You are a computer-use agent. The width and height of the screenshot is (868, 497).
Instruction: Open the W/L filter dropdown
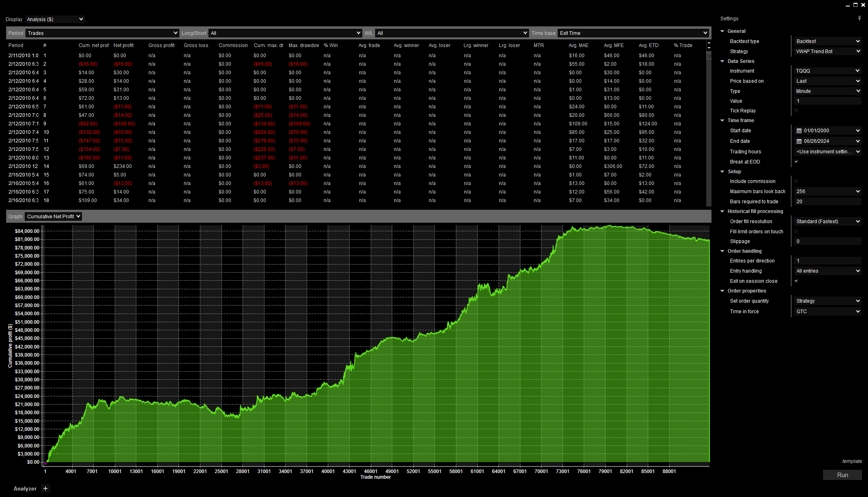(x=452, y=33)
